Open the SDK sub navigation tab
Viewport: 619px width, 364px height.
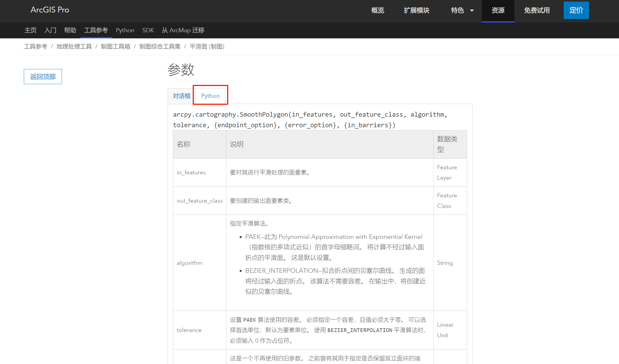(x=148, y=30)
